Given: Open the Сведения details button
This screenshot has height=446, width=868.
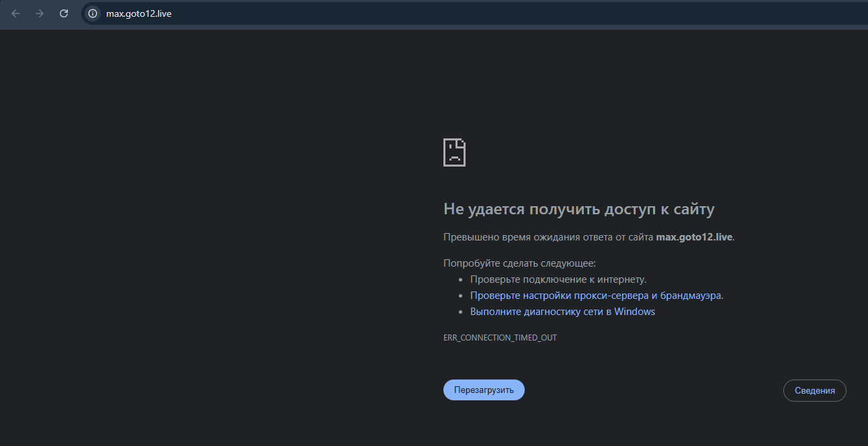Looking at the screenshot, I should click(814, 391).
